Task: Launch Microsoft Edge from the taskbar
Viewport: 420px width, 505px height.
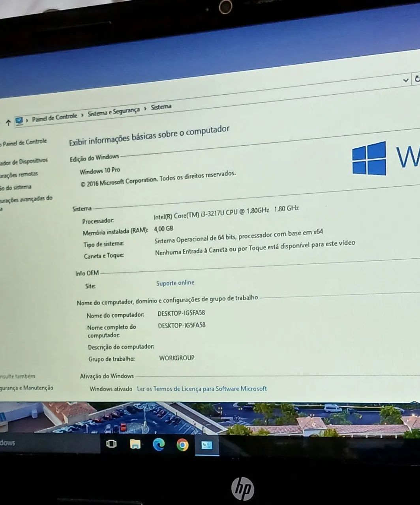Action: pos(159,445)
